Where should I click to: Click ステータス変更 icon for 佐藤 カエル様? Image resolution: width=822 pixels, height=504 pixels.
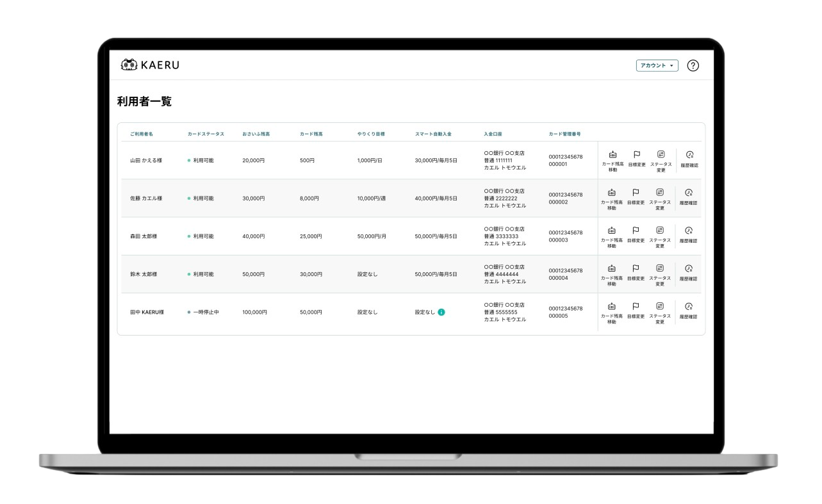[660, 193]
